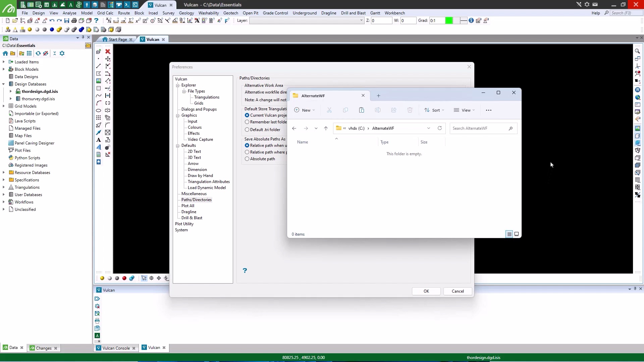This screenshot has height=362, width=644.
Task: Select the line drawing tool in design toolbar
Action: [99, 66]
